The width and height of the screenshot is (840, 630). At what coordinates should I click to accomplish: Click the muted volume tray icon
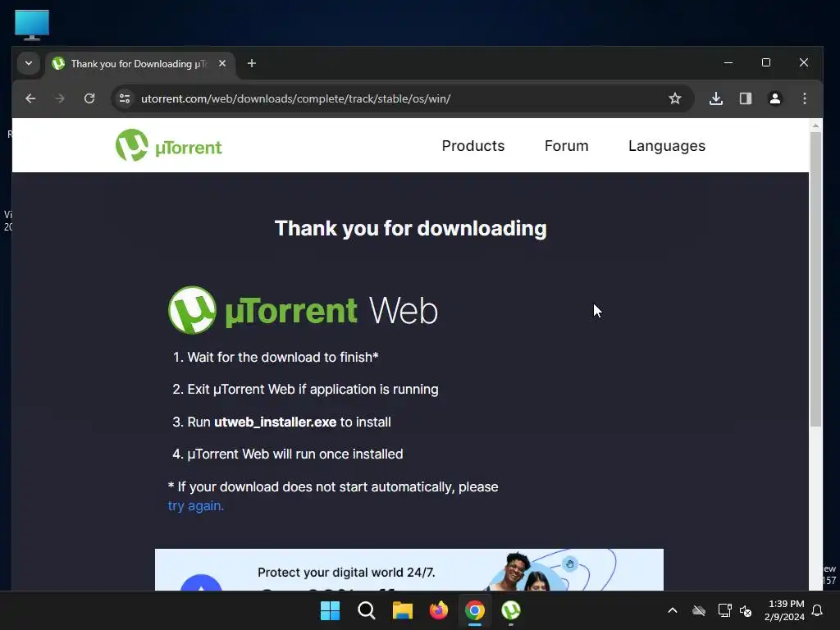click(746, 610)
